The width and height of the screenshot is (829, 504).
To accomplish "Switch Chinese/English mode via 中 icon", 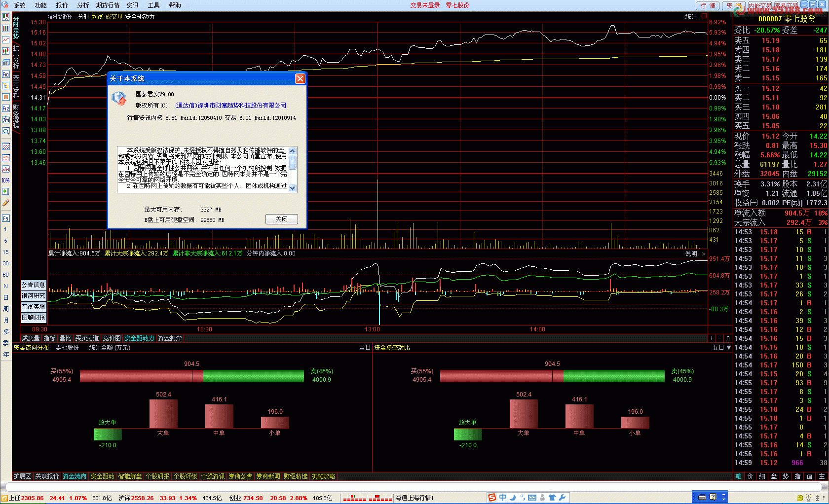I will 503,498.
